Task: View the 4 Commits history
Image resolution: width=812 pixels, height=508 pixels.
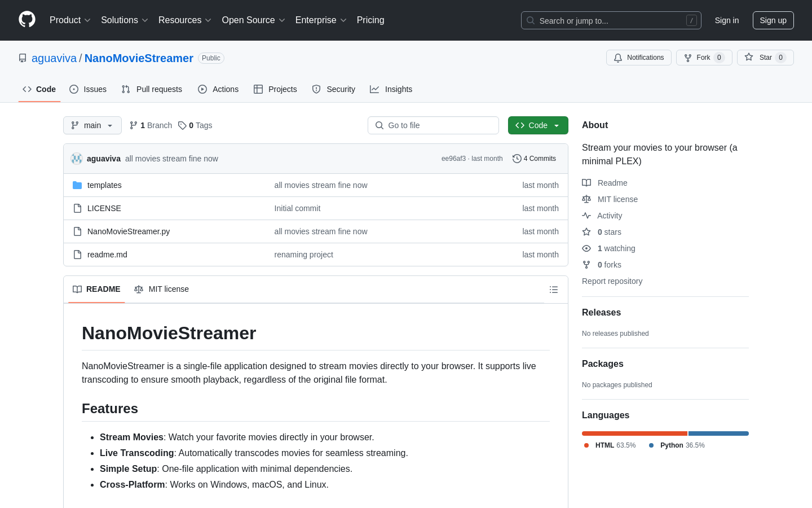Action: pos(534,159)
